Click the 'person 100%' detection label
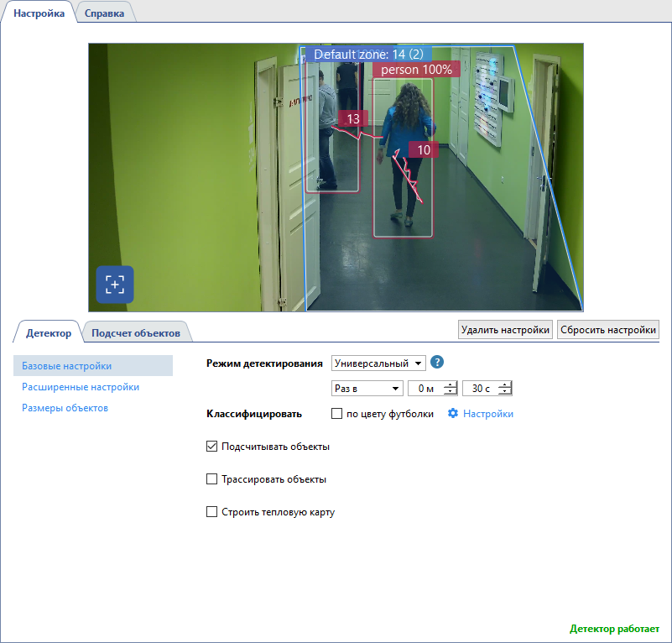672x643 pixels. click(x=416, y=70)
